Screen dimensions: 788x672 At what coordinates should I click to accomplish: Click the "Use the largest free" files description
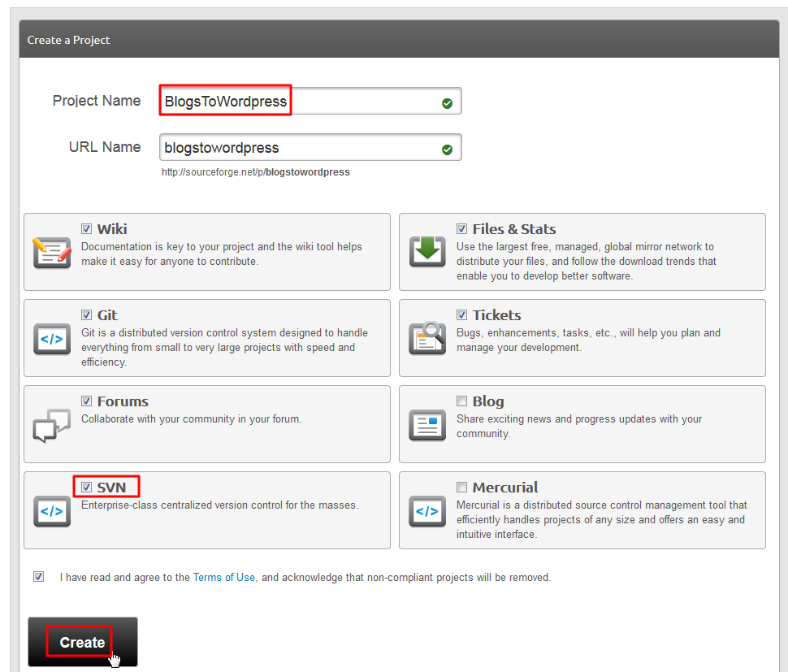[587, 261]
